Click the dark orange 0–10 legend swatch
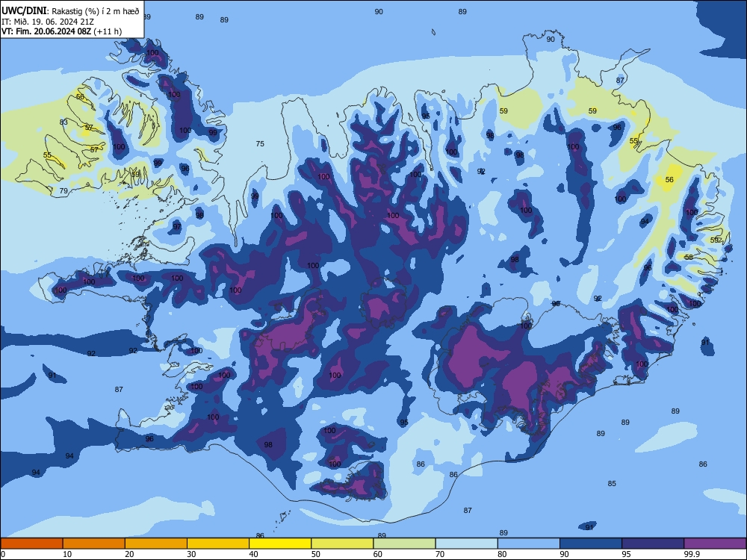 click(31, 544)
